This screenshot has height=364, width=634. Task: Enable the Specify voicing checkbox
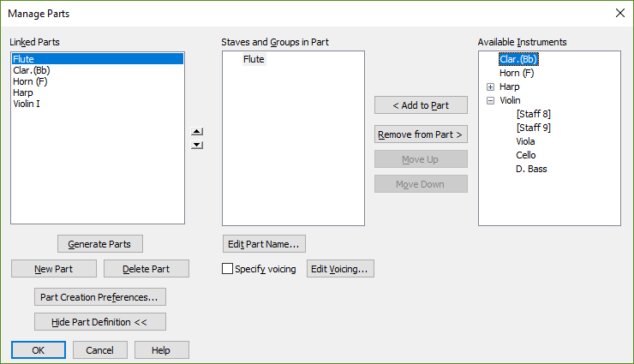pos(228,269)
